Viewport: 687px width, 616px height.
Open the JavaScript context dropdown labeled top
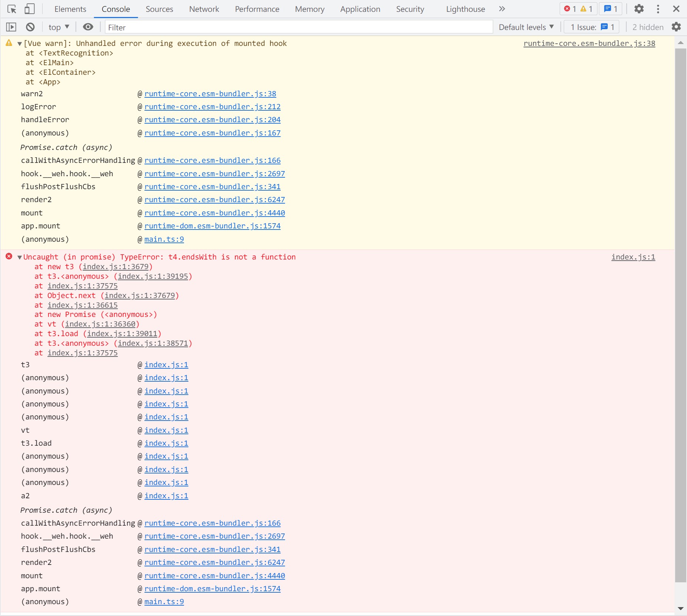pos(58,27)
